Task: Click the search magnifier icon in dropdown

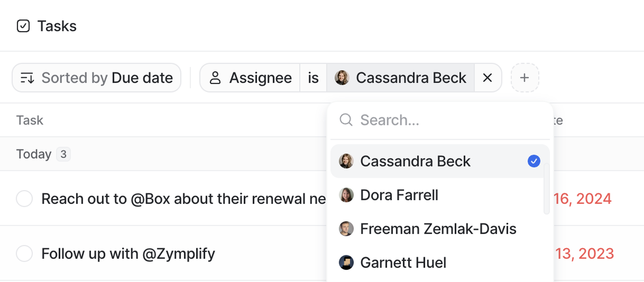Action: click(346, 120)
